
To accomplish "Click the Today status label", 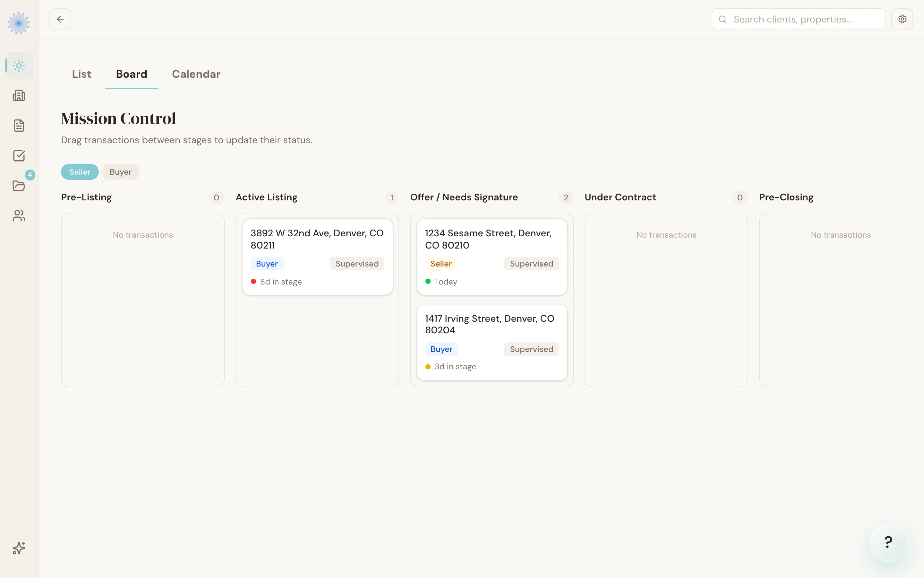I will 446,282.
